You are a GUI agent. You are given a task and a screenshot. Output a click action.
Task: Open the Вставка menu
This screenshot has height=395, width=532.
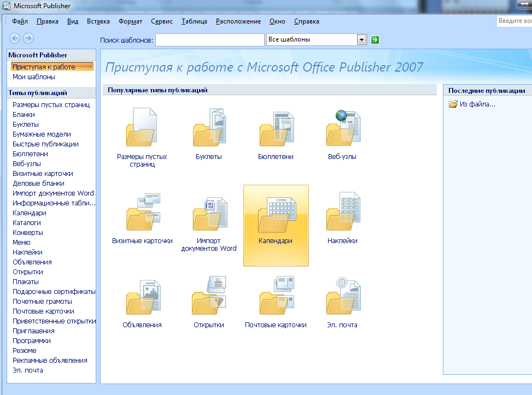[x=98, y=21]
